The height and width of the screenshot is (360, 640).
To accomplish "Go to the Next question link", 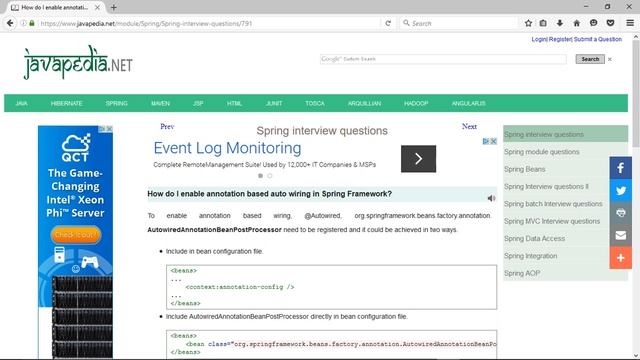I will click(469, 127).
